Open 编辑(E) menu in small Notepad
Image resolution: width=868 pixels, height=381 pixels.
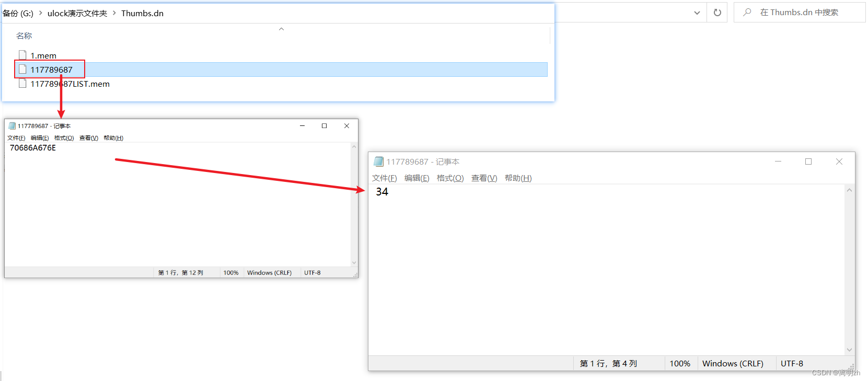pyautogui.click(x=40, y=138)
